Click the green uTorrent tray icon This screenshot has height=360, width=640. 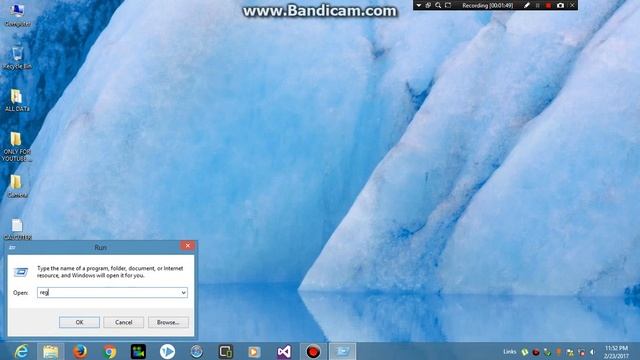(525, 352)
